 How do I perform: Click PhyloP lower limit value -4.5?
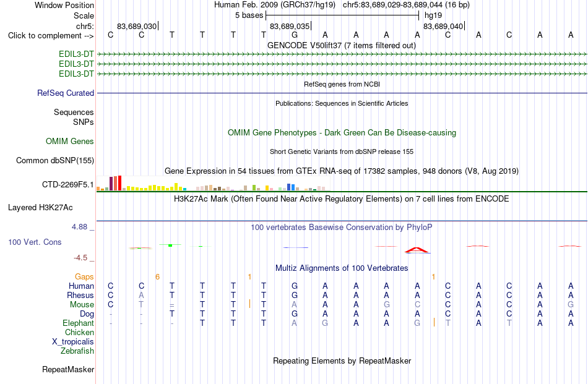click(80, 258)
